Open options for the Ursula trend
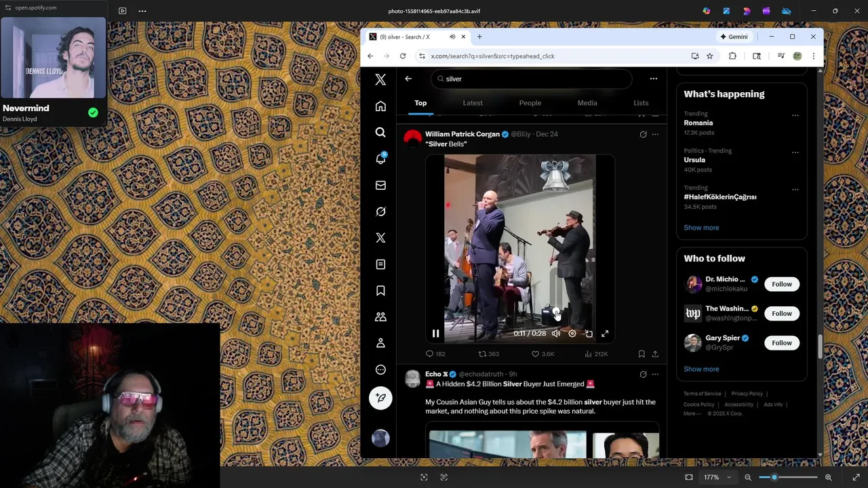The image size is (868, 488). [795, 152]
